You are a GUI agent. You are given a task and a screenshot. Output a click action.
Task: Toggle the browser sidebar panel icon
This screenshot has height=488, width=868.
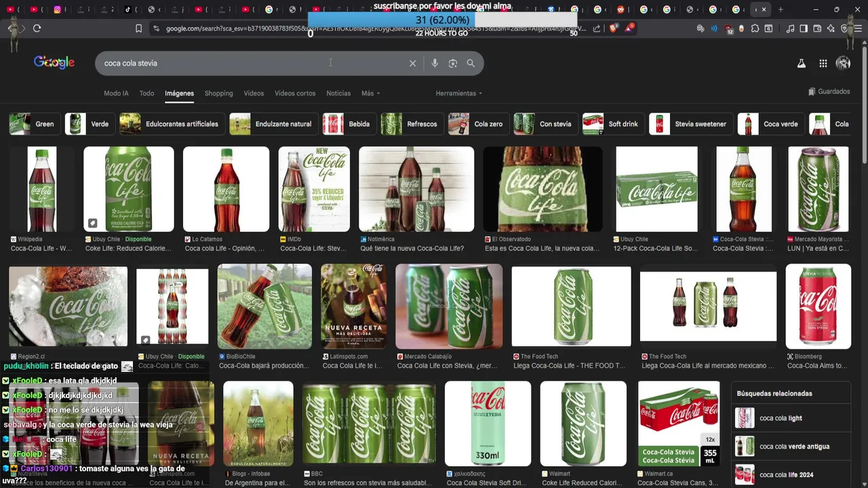804,28
